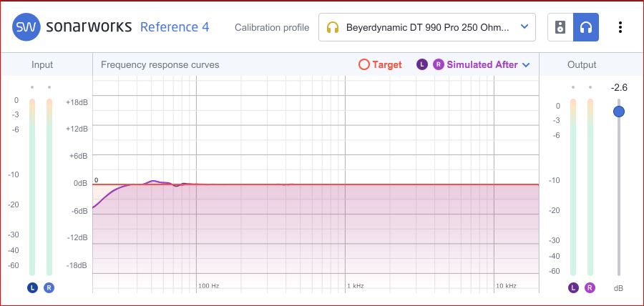Click the 100 Hz axis label
Screen dimensions: 644x306
click(x=209, y=286)
